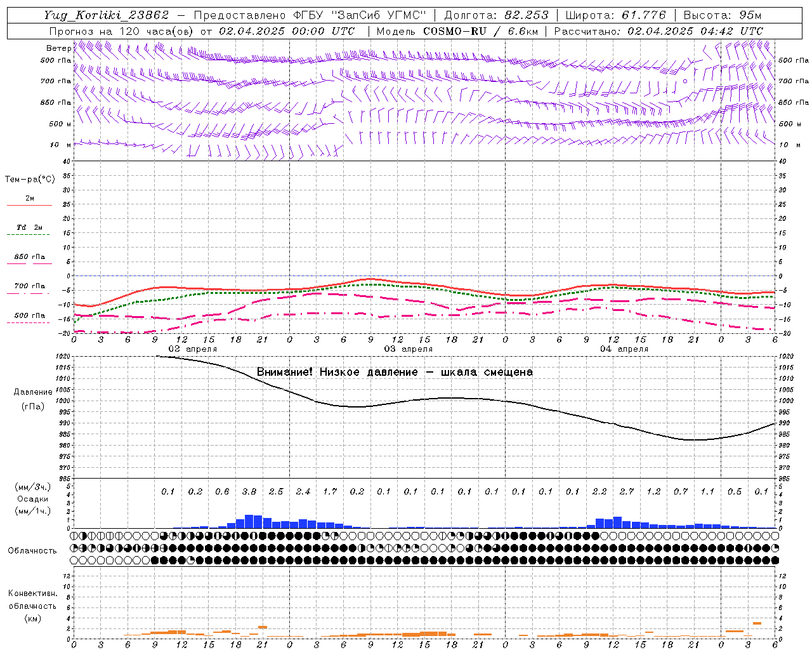The height and width of the screenshot is (650, 812).
Task: Select the (гПа) pressure unit label
Action: (33, 407)
